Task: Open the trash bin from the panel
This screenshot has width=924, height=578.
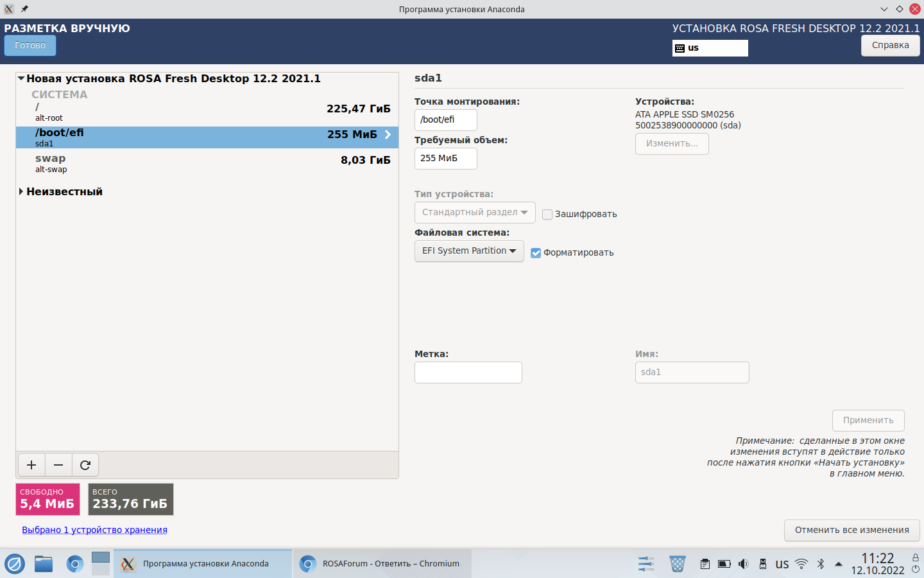Action: point(677,564)
